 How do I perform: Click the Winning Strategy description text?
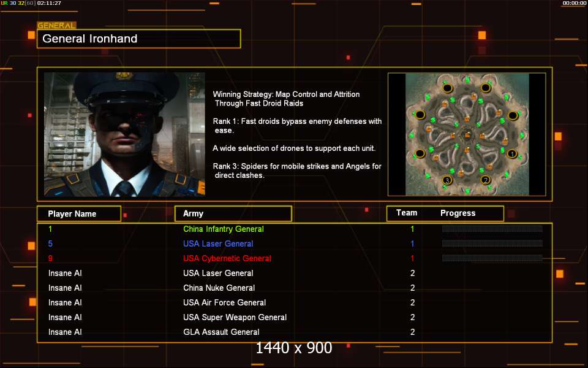point(287,99)
